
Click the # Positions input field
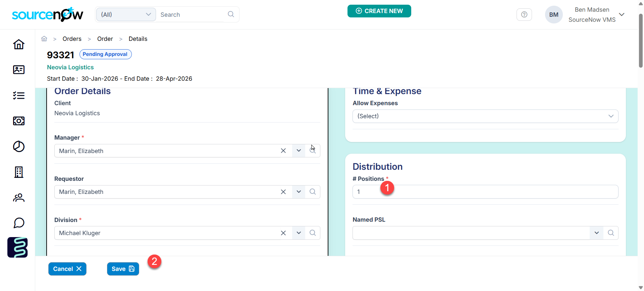485,192
